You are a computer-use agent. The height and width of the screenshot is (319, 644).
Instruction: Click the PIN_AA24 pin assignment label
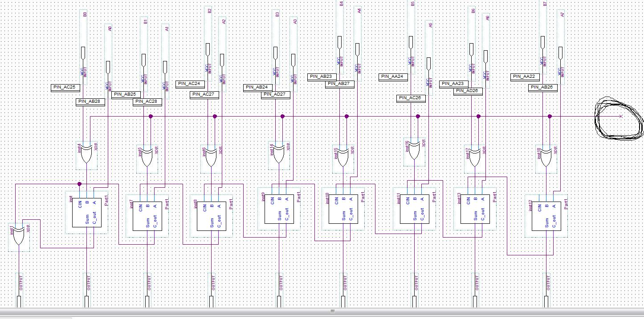(394, 77)
